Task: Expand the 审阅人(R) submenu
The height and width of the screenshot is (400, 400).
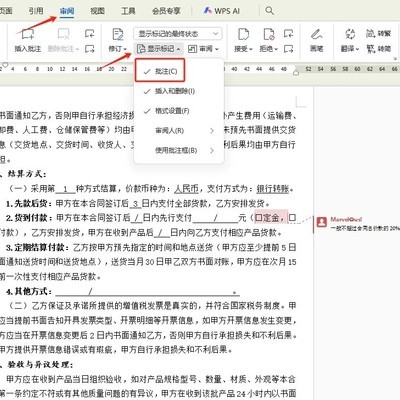Action: point(179,131)
